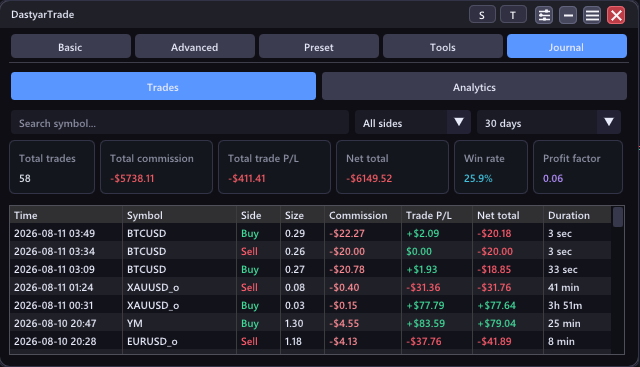The image size is (640, 367).
Task: Select the 2026-08-11 01:24 trade row
Action: (311, 287)
